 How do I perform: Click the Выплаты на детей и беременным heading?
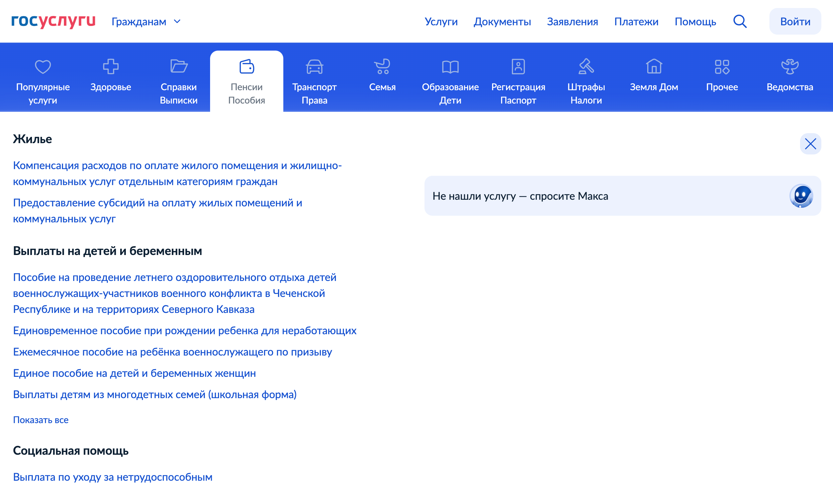(x=108, y=251)
